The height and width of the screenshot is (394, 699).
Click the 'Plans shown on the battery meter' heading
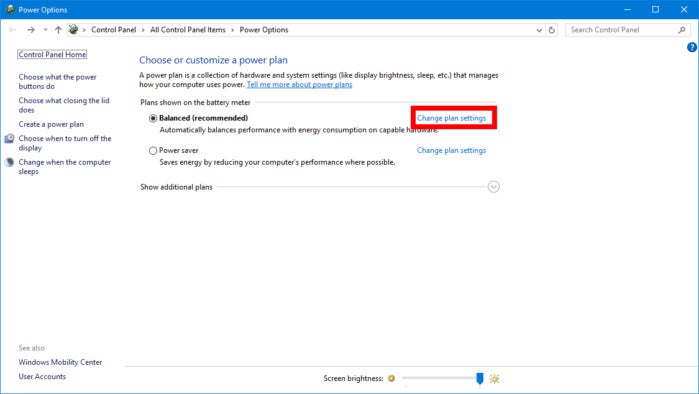tap(195, 103)
